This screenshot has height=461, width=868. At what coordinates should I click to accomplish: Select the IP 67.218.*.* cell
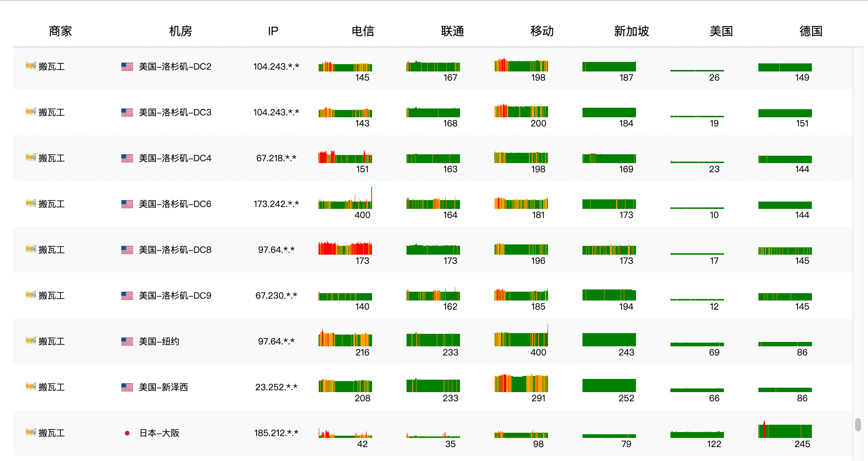[x=276, y=158]
